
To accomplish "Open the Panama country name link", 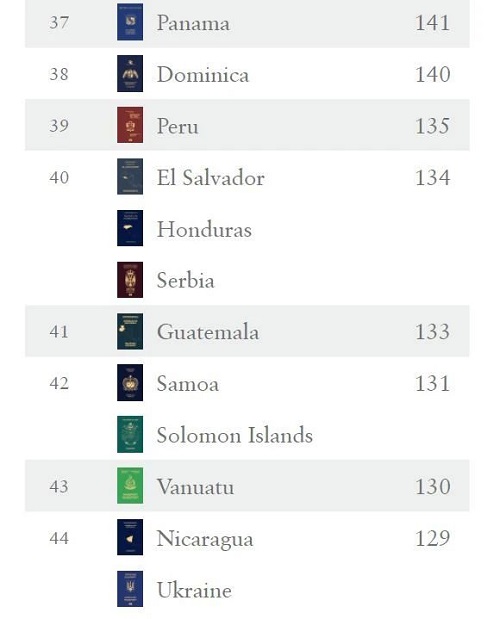I will [193, 23].
